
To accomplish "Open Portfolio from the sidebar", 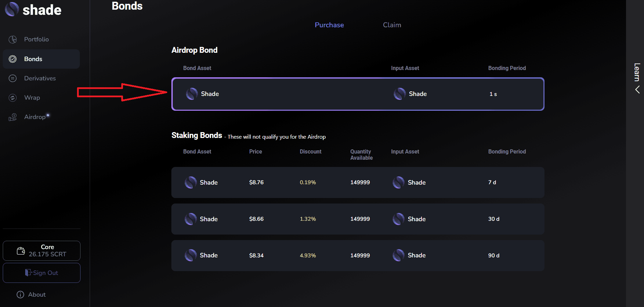I will point(41,39).
